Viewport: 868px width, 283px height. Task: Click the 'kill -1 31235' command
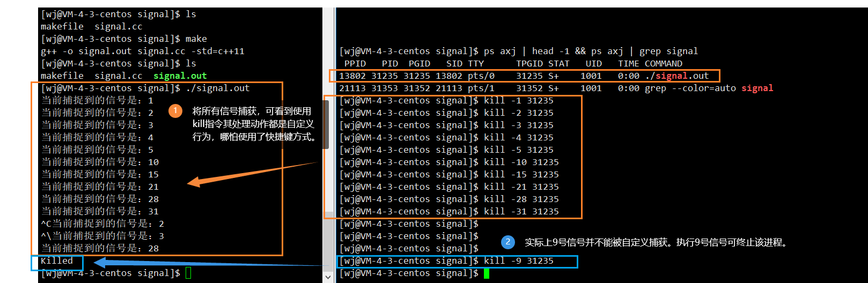[519, 100]
